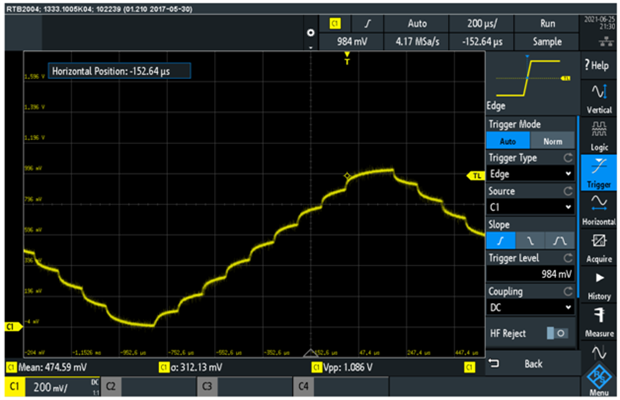
Task: Set Trigger Mode to Norm
Action: pos(552,141)
